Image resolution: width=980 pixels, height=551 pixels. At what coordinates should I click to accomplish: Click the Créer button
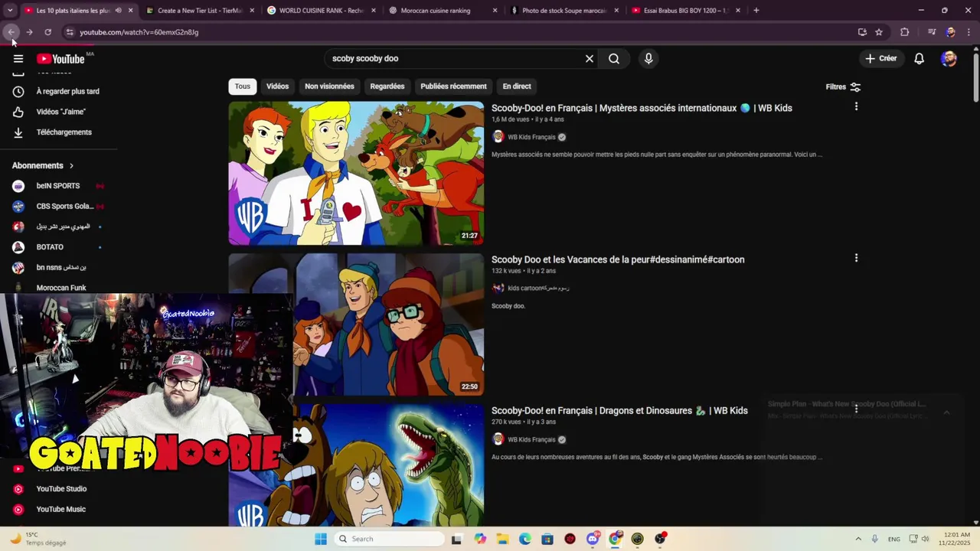(x=880, y=59)
